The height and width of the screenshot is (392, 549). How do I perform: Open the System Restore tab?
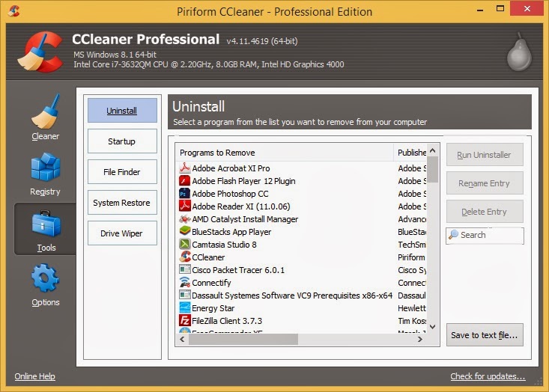coord(122,203)
